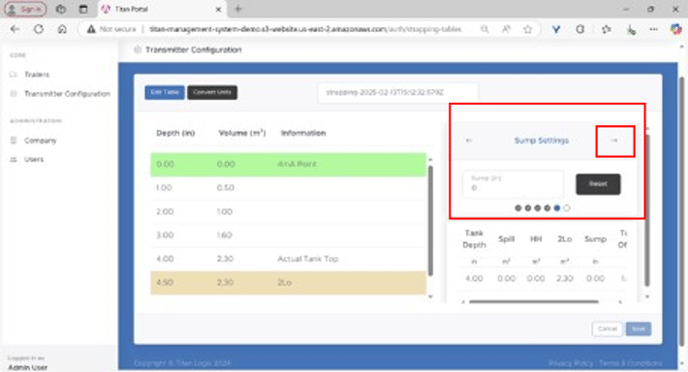Click the Not secure warning icon
The height and width of the screenshot is (372, 688).
91,29
